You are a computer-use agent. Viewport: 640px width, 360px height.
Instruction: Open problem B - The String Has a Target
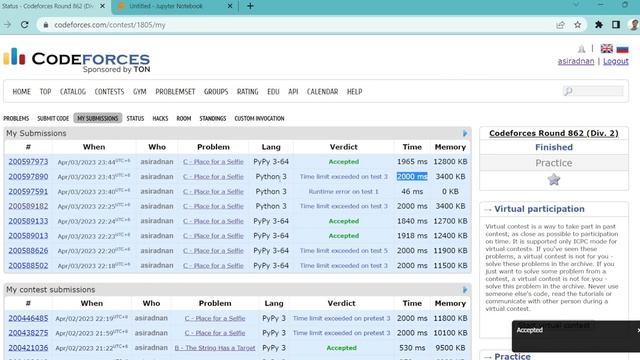(x=215, y=348)
